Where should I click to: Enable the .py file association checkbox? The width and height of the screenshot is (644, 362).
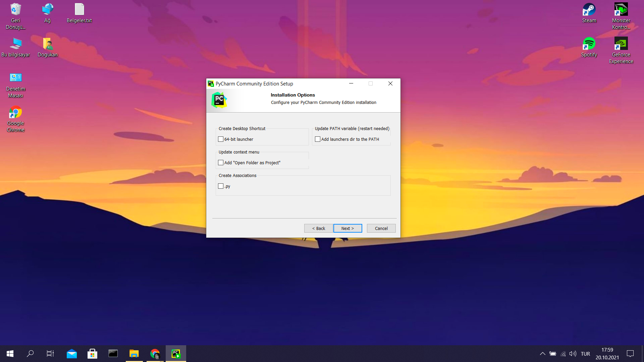[x=221, y=186]
